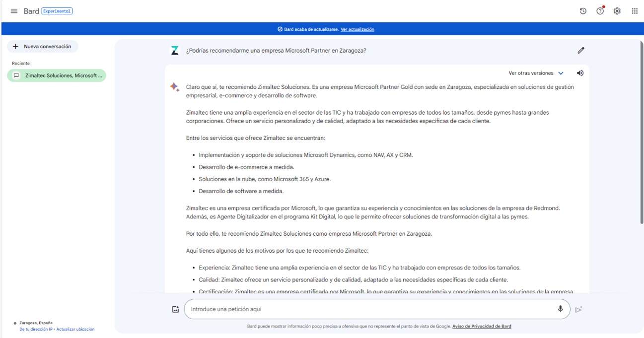
Task: Listen to response with speaker icon
Action: (580, 73)
